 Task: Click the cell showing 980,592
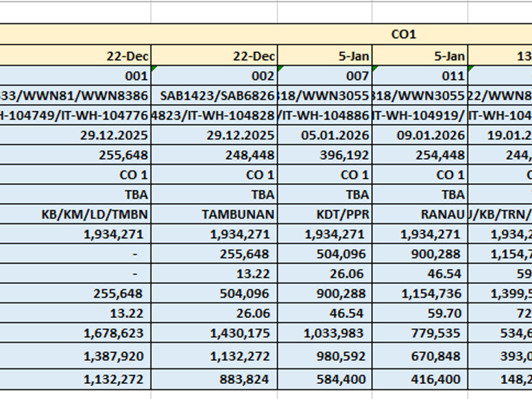point(325,356)
